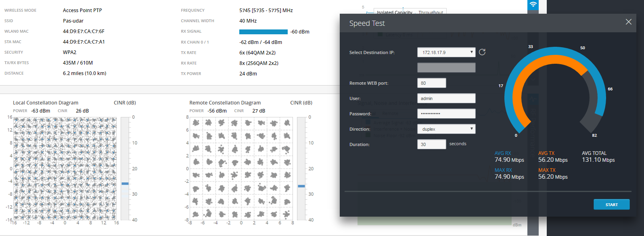The image size is (644, 236).
Task: Switch to the Isolated Capacity tab
Action: 394,13
